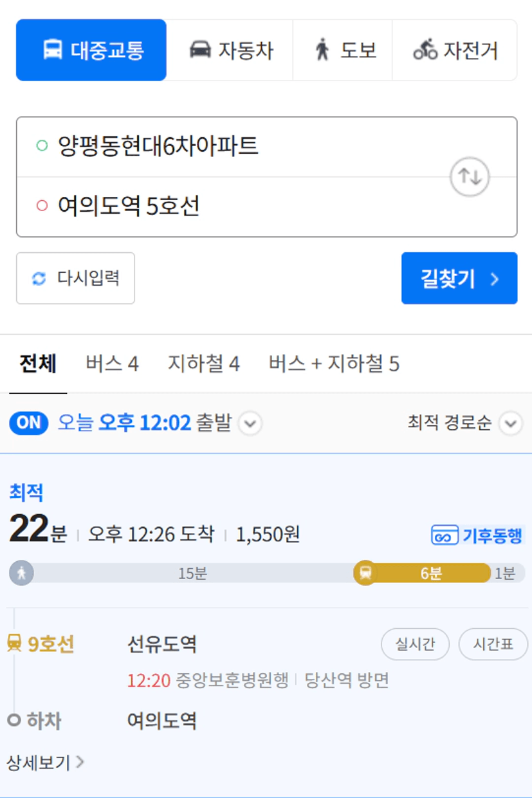Select the 대중교통 bus transit mode

pyautogui.click(x=91, y=50)
